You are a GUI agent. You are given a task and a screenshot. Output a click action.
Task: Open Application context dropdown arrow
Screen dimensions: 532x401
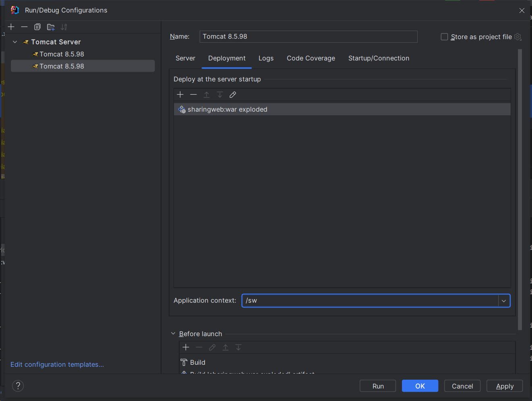click(x=504, y=301)
